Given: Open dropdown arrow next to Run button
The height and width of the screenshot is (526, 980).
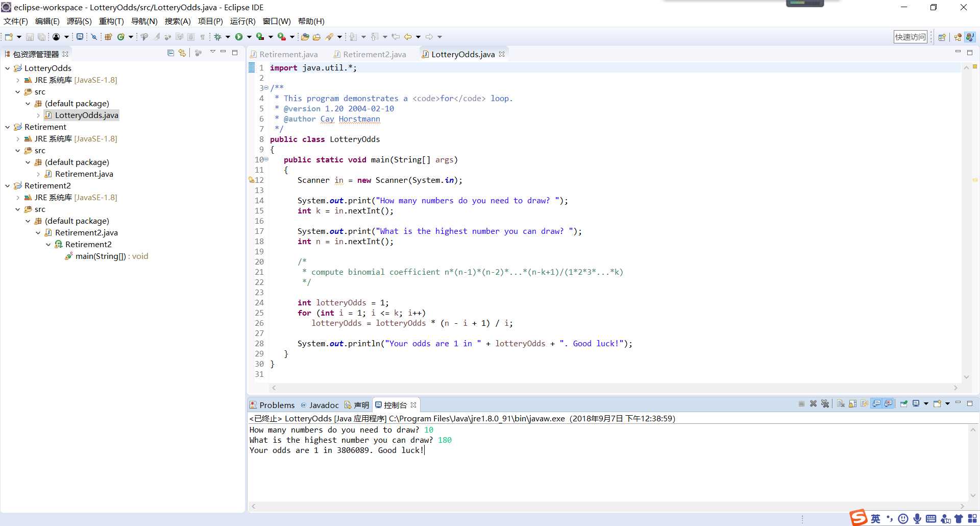Looking at the screenshot, I should tap(249, 37).
